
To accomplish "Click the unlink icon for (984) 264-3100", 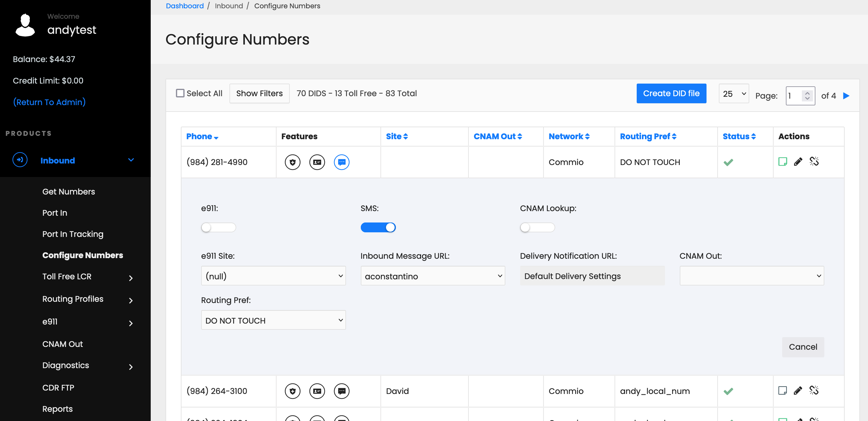I will [x=814, y=390].
